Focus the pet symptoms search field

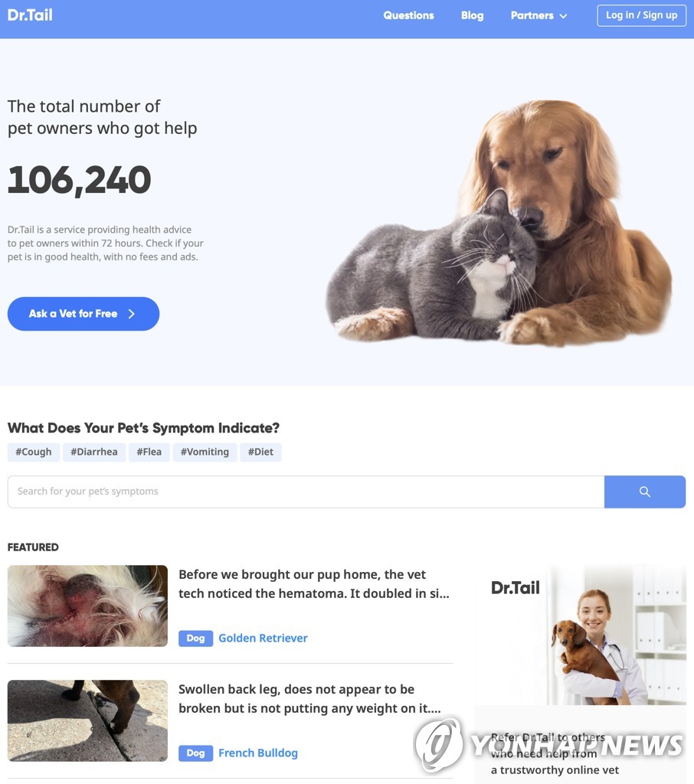tap(306, 492)
